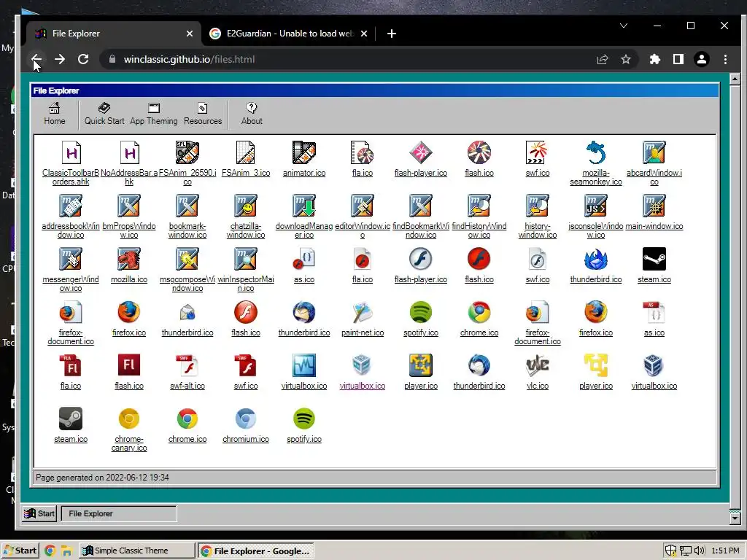Viewport: 747px width, 560px height.
Task: Select the paint-net.ico icon
Action: coord(363,313)
